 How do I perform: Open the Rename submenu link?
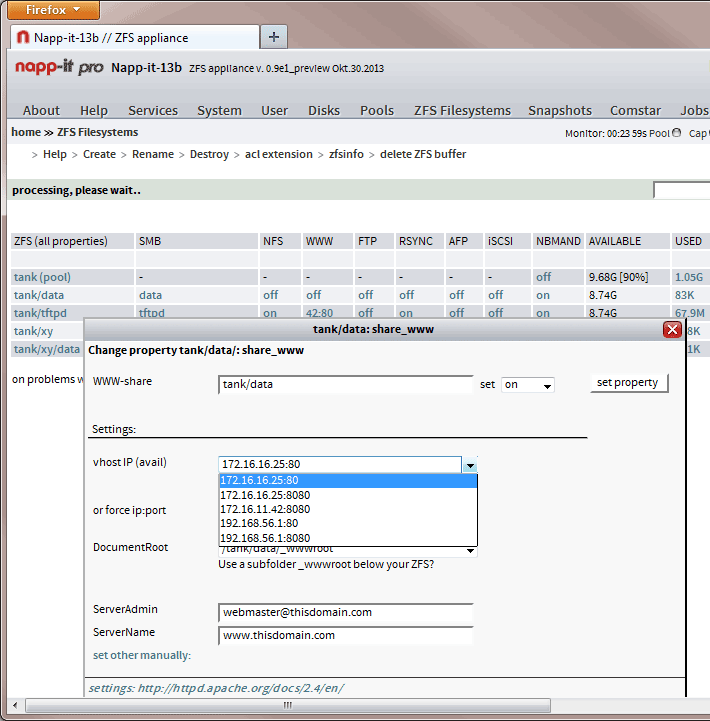pos(153,154)
